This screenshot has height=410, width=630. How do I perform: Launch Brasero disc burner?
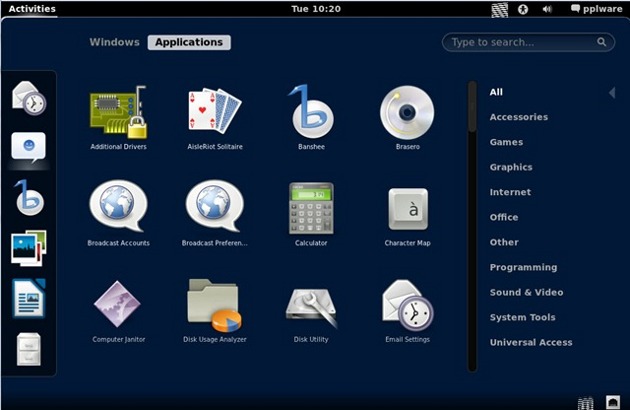407,117
